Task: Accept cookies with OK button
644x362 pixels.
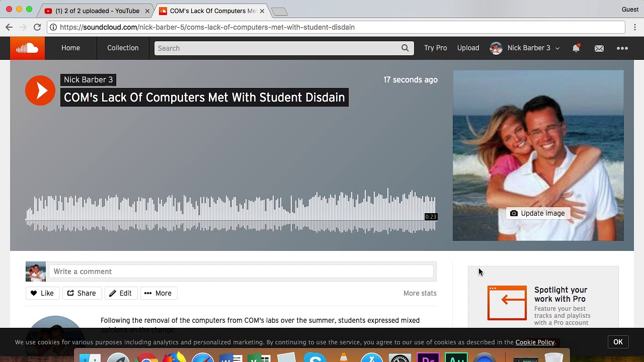Action: pyautogui.click(x=618, y=342)
